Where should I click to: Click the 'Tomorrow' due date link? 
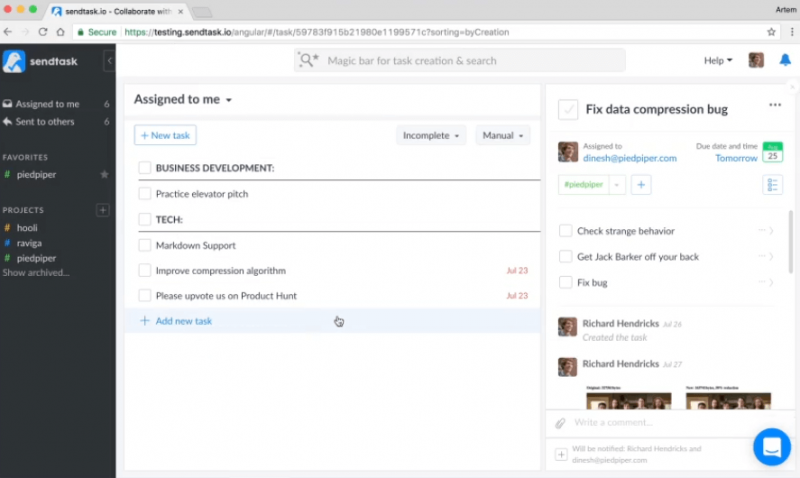point(736,158)
